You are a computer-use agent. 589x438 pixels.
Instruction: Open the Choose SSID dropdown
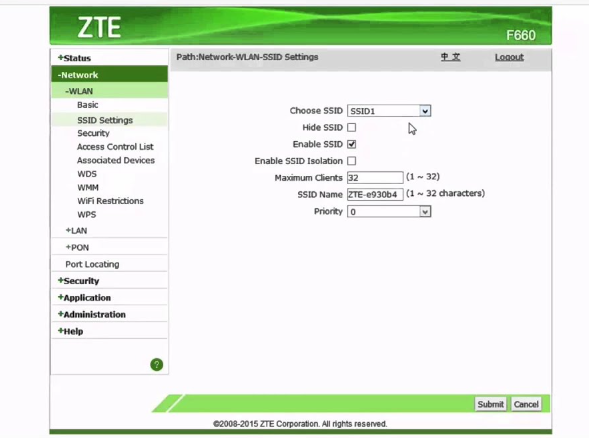click(389, 111)
